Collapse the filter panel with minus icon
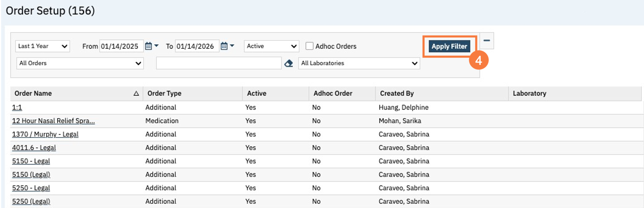Image resolution: width=644 pixels, height=208 pixels. tap(486, 40)
